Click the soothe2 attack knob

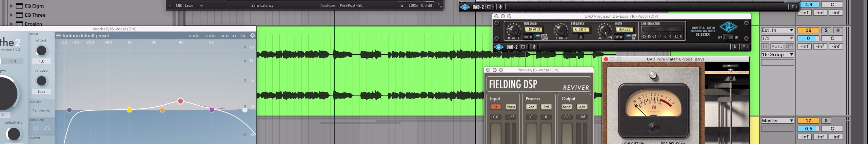[x=41, y=51]
